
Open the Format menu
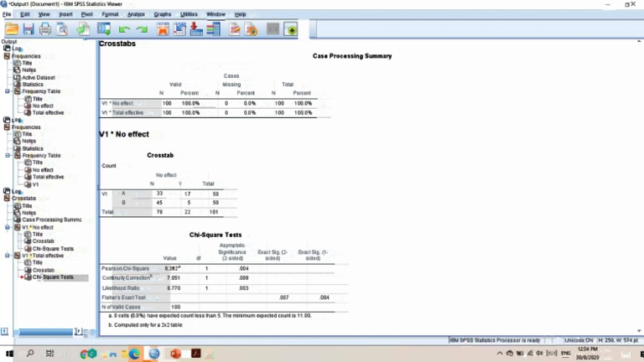(x=110, y=14)
